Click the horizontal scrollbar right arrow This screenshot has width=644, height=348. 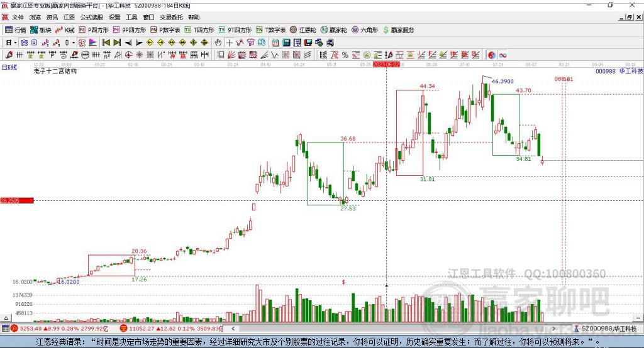tap(553, 329)
